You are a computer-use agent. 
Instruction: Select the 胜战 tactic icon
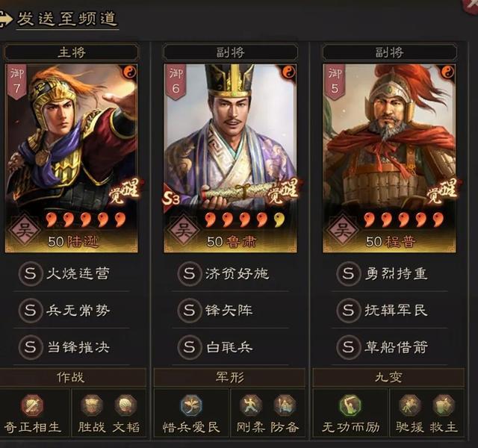(x=91, y=405)
